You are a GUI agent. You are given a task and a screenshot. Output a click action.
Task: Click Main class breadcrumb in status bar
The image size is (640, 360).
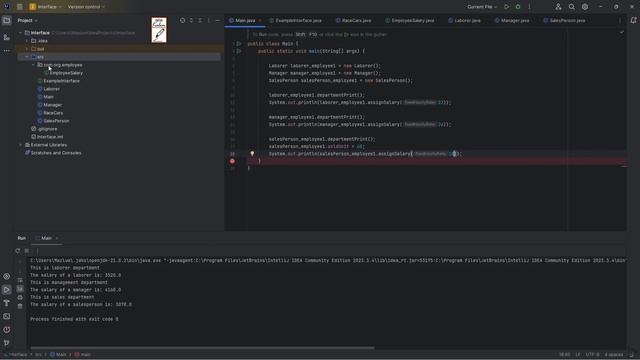58,355
